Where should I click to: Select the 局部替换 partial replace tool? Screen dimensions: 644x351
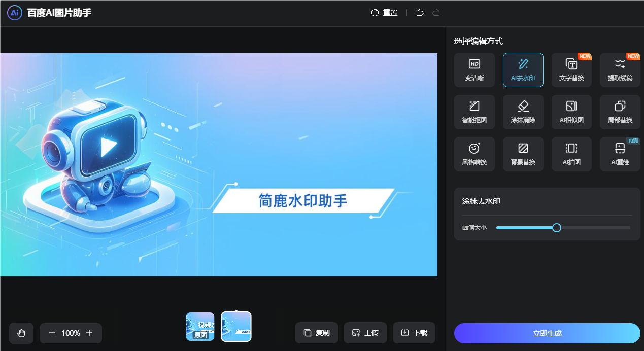(620, 112)
